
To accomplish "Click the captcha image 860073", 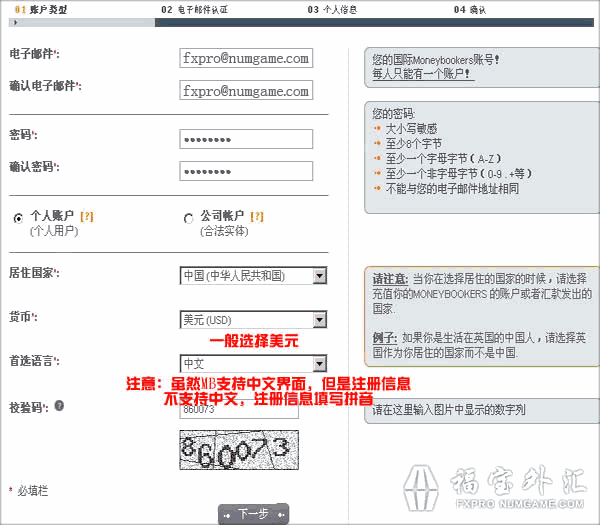I will tap(239, 450).
